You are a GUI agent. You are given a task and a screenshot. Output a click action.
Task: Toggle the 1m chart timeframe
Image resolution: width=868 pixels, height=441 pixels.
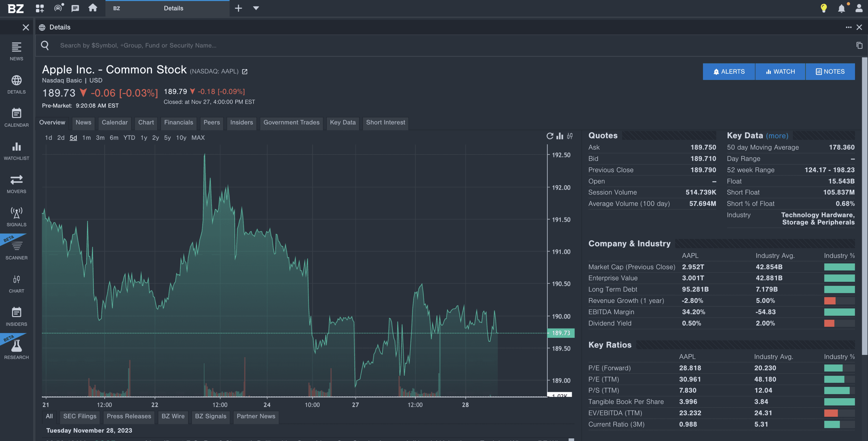click(x=86, y=138)
